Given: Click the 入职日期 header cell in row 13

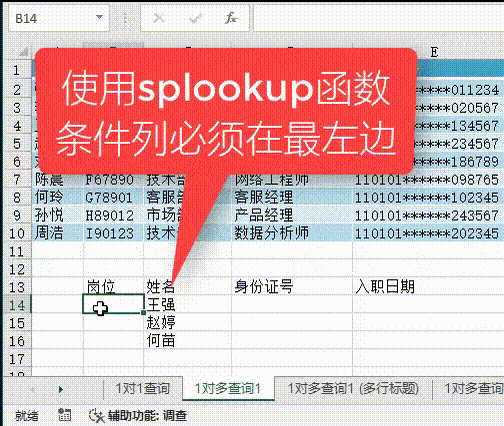Looking at the screenshot, I should [x=428, y=286].
